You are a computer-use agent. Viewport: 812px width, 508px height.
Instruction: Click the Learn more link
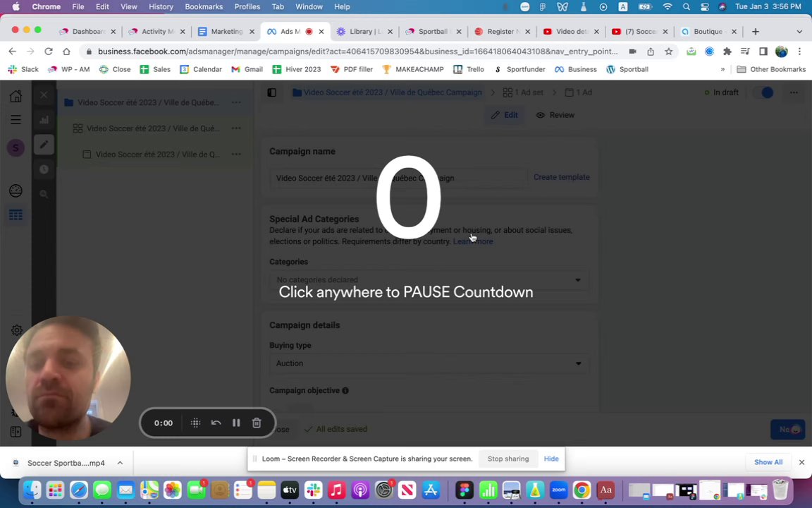click(x=473, y=241)
